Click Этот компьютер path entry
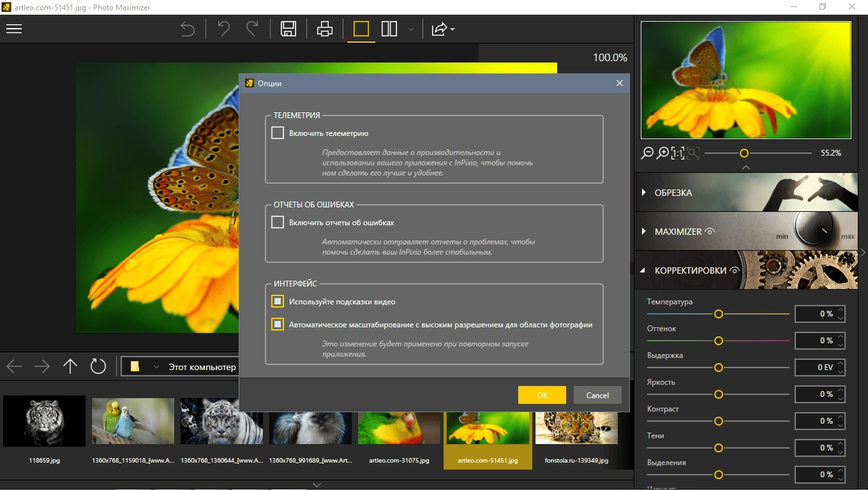The image size is (868, 490). tap(202, 367)
